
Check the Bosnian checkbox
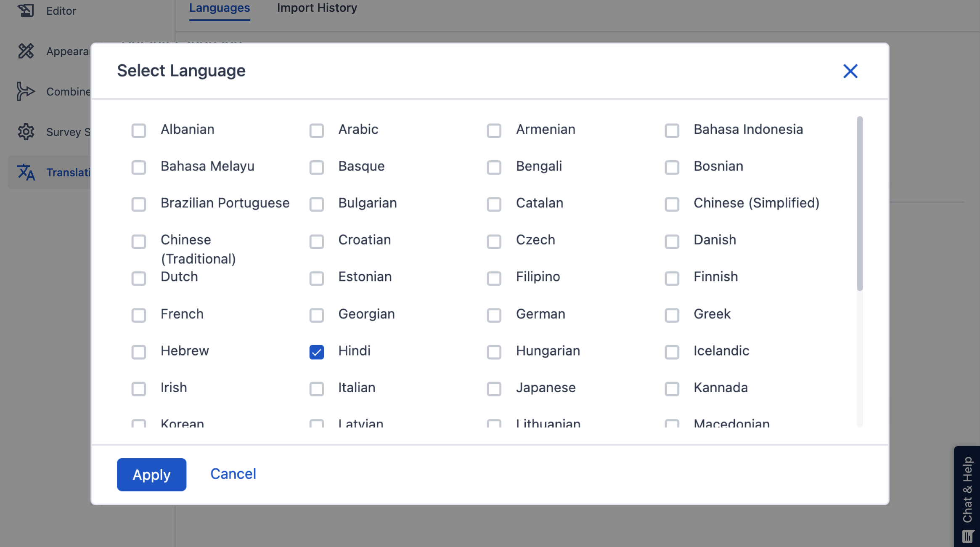click(672, 167)
